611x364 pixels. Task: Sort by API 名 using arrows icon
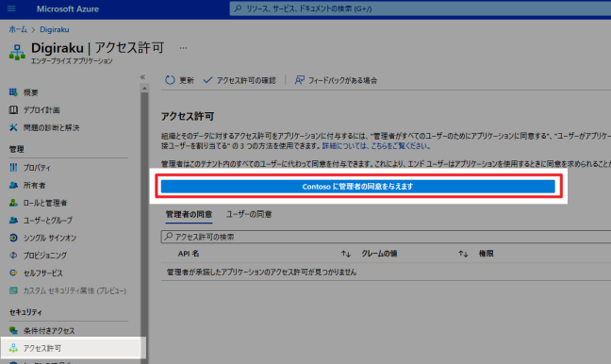coord(346,254)
